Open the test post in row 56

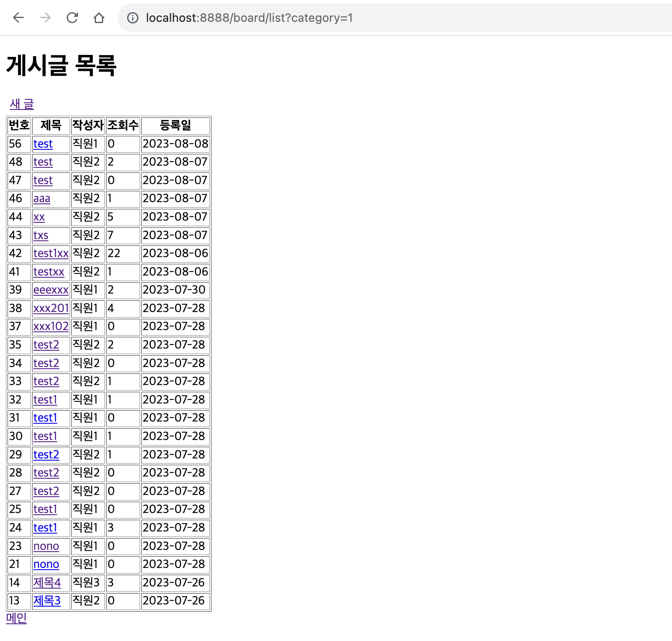coord(43,144)
